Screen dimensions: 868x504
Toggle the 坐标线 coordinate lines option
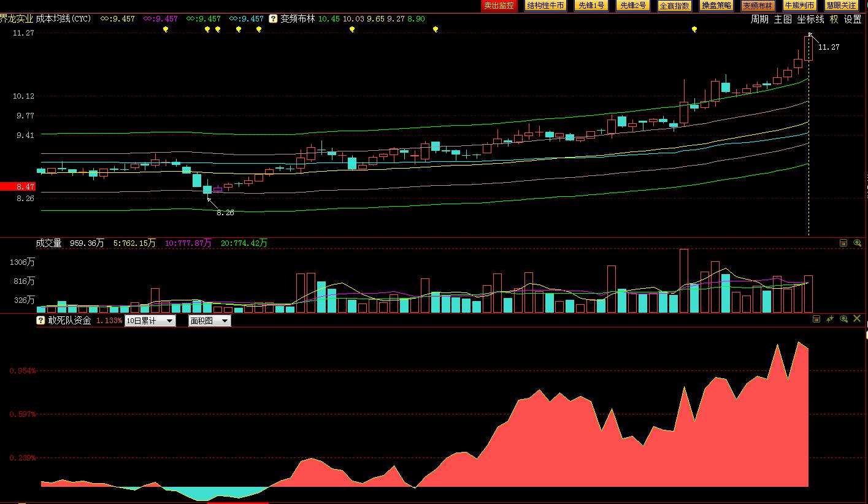(x=810, y=19)
